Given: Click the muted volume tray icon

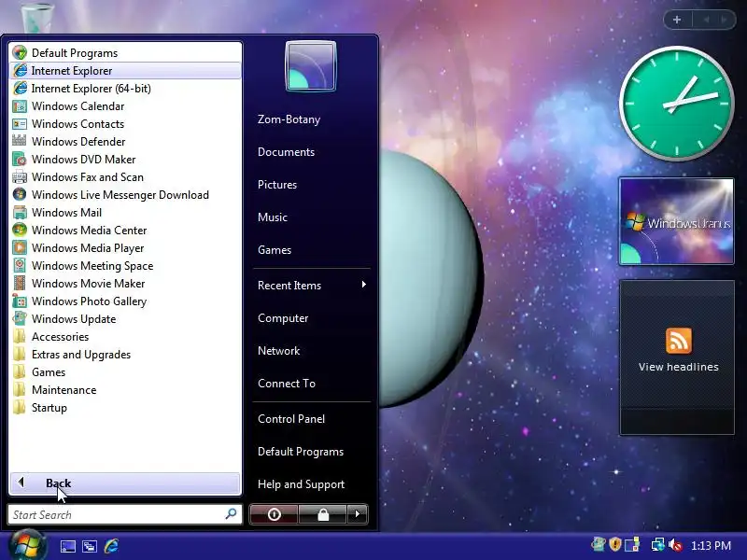Looking at the screenshot, I should (x=675, y=545).
